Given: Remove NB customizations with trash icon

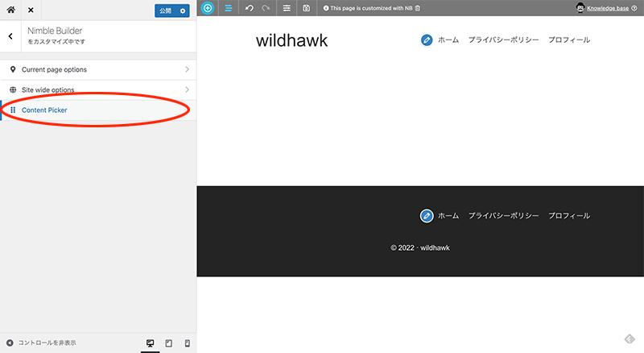Looking at the screenshot, I should pos(417,8).
